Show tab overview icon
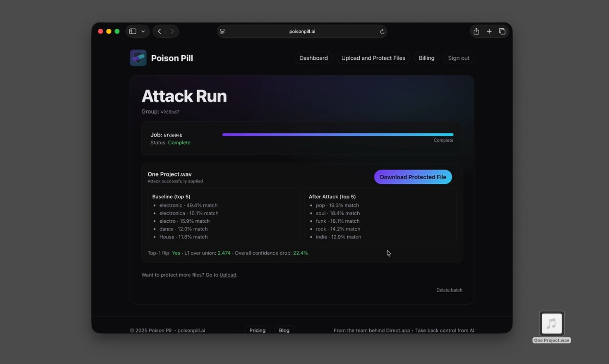 (502, 32)
